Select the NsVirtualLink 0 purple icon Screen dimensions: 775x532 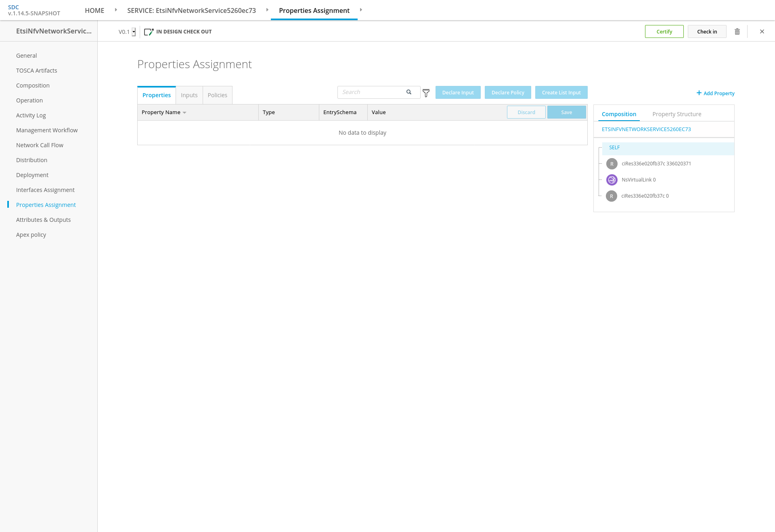point(612,180)
